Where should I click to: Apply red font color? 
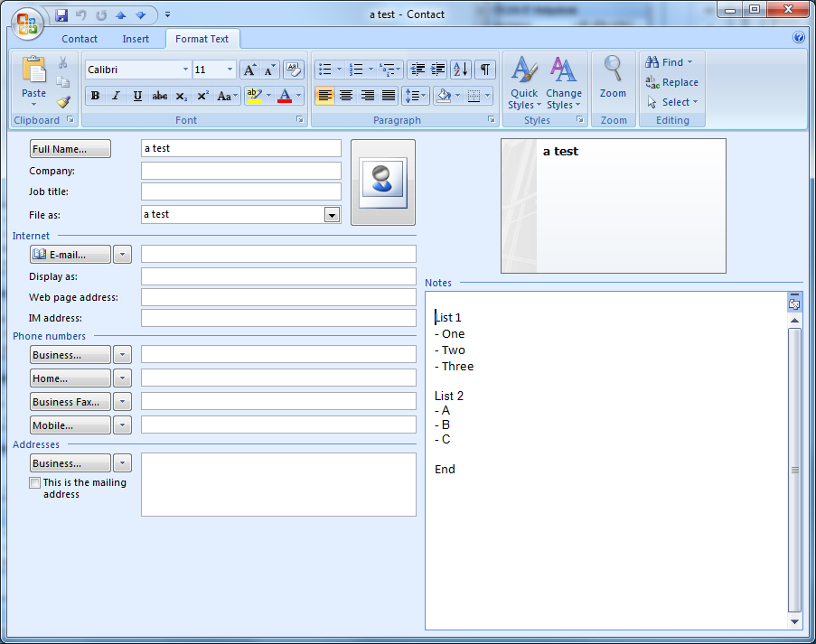click(x=285, y=96)
